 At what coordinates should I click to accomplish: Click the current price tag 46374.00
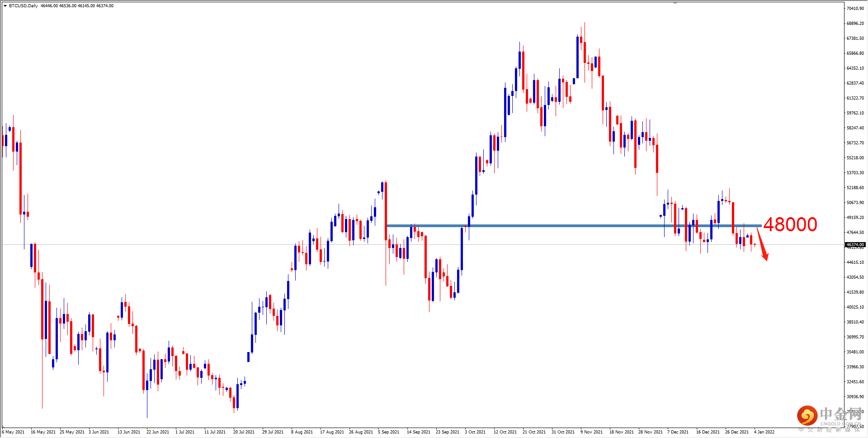click(855, 245)
